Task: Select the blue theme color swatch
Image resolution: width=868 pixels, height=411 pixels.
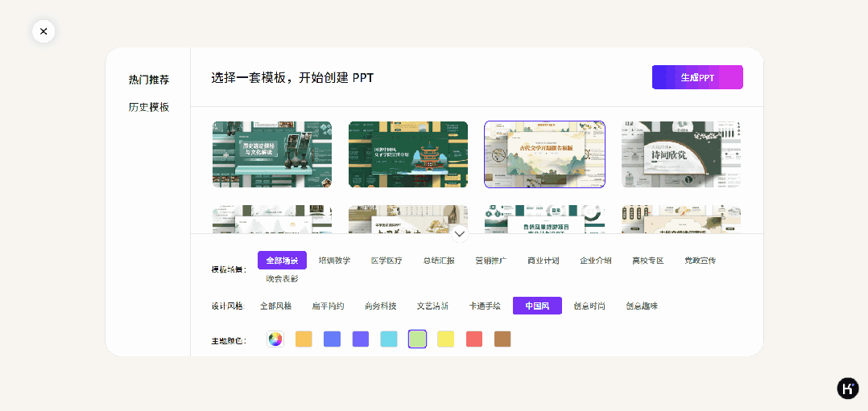Action: (x=332, y=339)
